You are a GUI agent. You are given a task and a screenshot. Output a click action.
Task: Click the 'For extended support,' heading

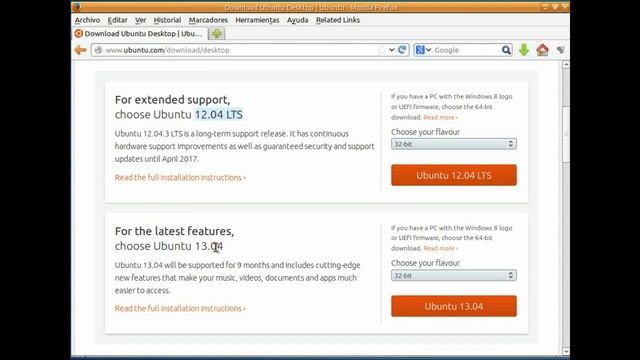[172, 100]
